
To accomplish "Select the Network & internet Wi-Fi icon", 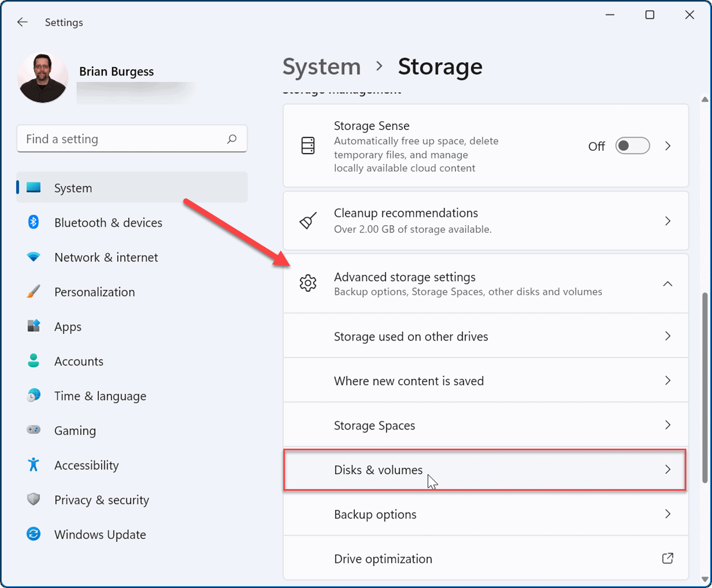I will [33, 257].
